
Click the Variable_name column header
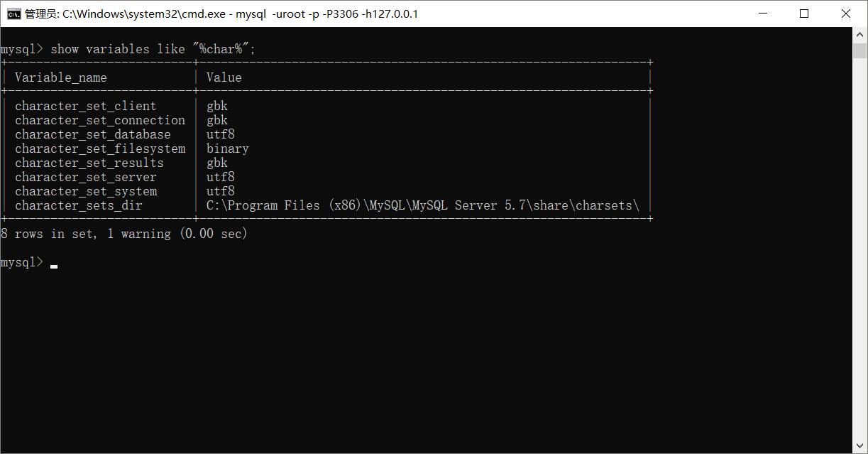(61, 77)
